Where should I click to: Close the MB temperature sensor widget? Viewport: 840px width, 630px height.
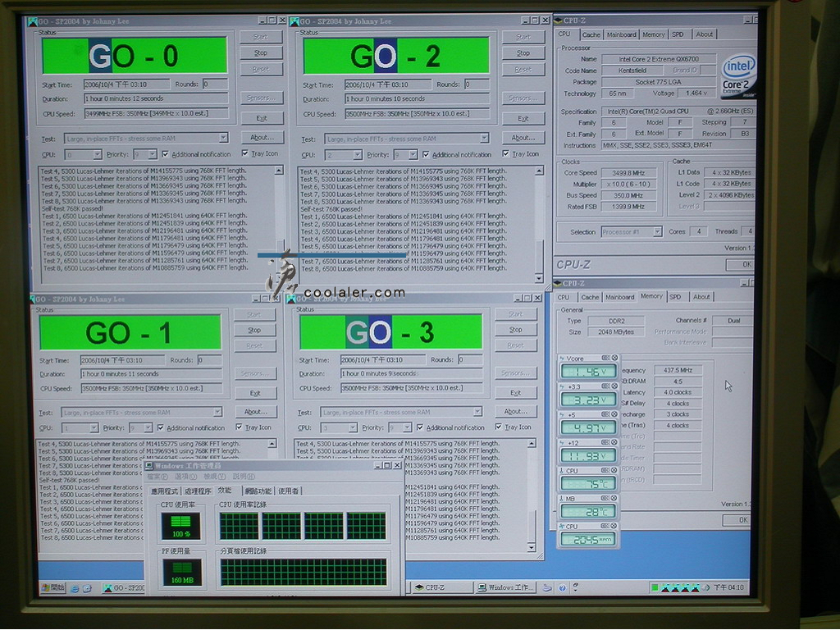(614, 499)
